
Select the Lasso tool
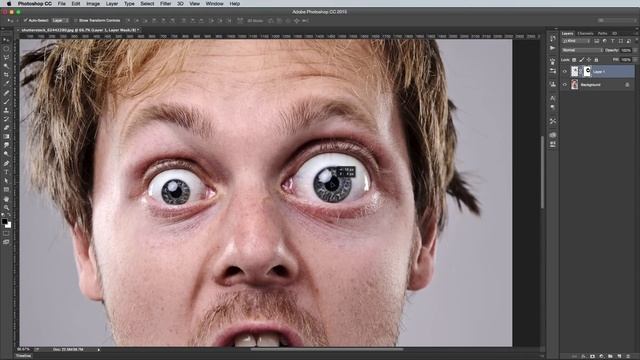6,57
